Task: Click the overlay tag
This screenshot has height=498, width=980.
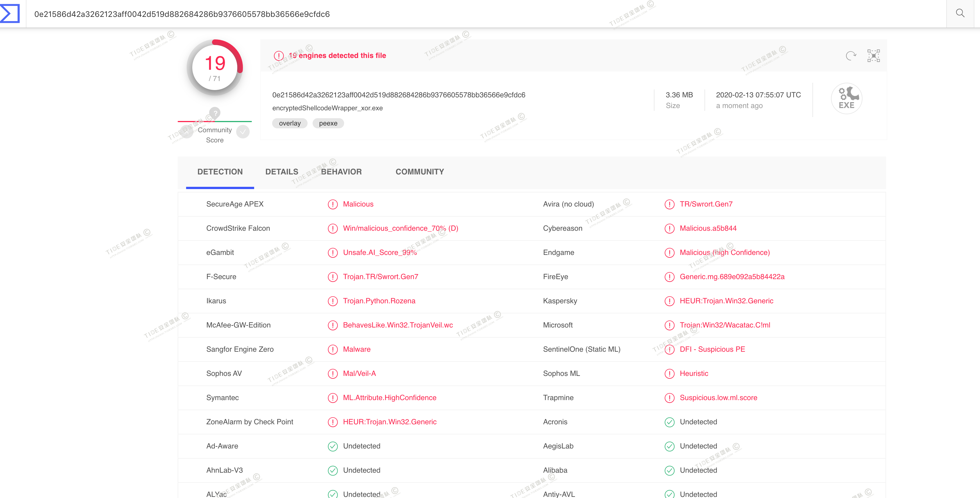Action: tap(290, 123)
